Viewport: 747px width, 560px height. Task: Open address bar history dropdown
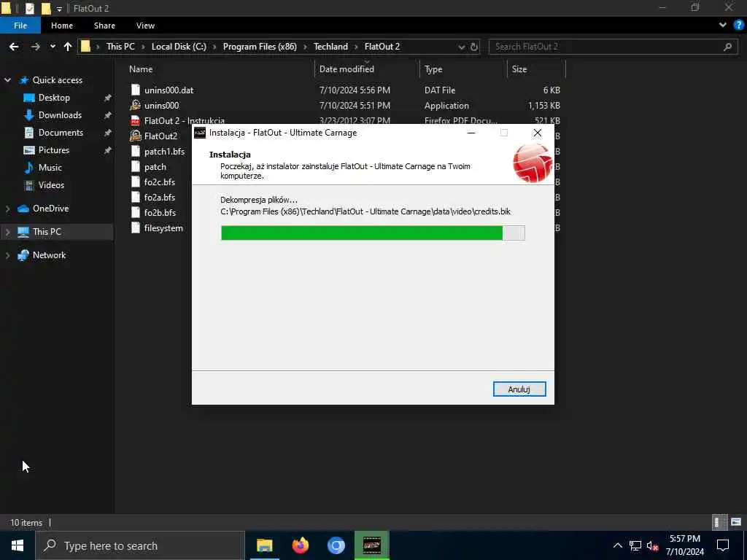coord(461,47)
